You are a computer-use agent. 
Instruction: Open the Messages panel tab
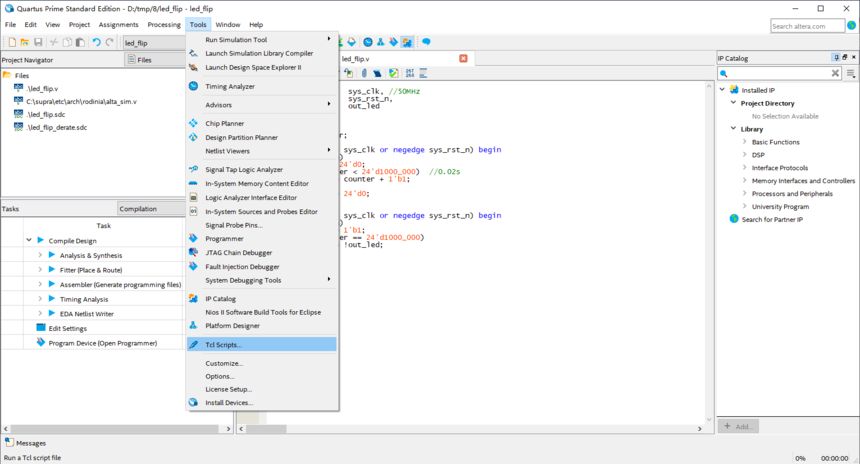(x=26, y=443)
